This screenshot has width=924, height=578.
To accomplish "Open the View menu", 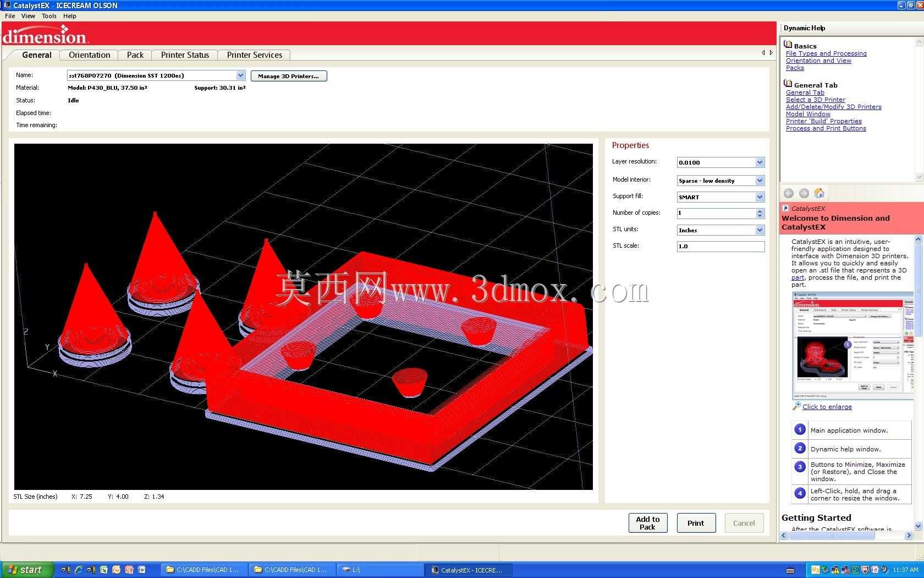I will coord(28,16).
